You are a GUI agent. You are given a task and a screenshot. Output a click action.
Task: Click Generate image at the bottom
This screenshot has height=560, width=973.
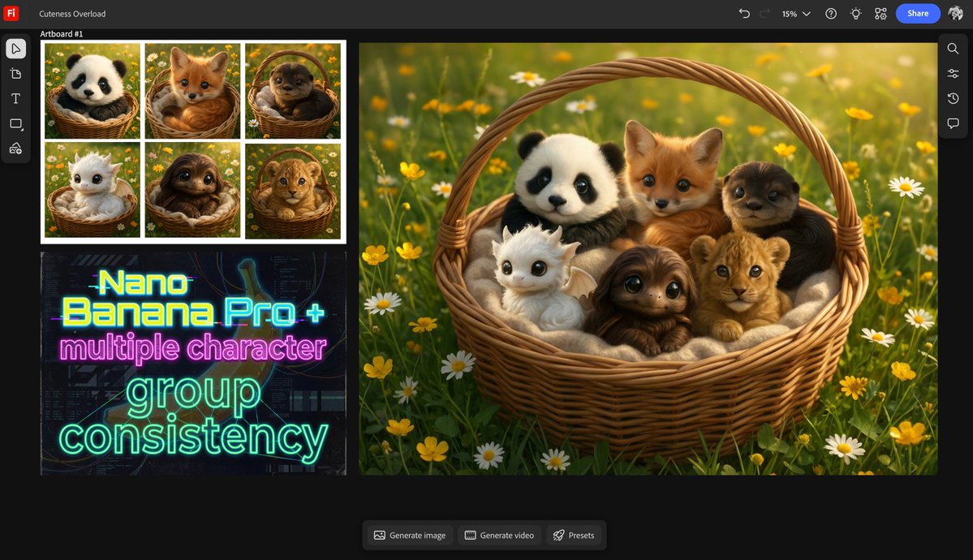(409, 535)
